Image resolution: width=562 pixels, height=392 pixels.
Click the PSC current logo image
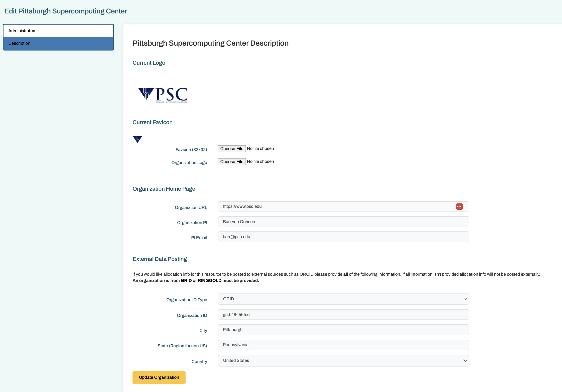(163, 95)
